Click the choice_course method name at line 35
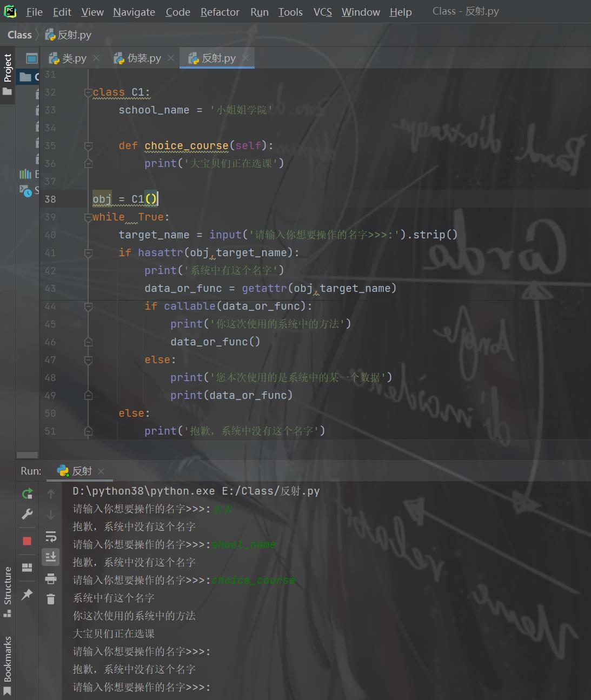 (x=187, y=146)
